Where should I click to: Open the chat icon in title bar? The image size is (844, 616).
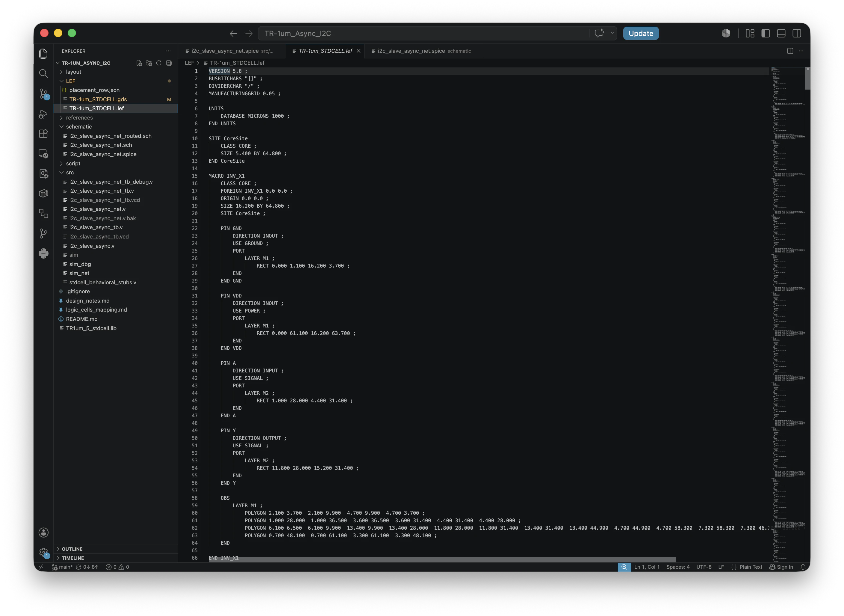click(599, 33)
